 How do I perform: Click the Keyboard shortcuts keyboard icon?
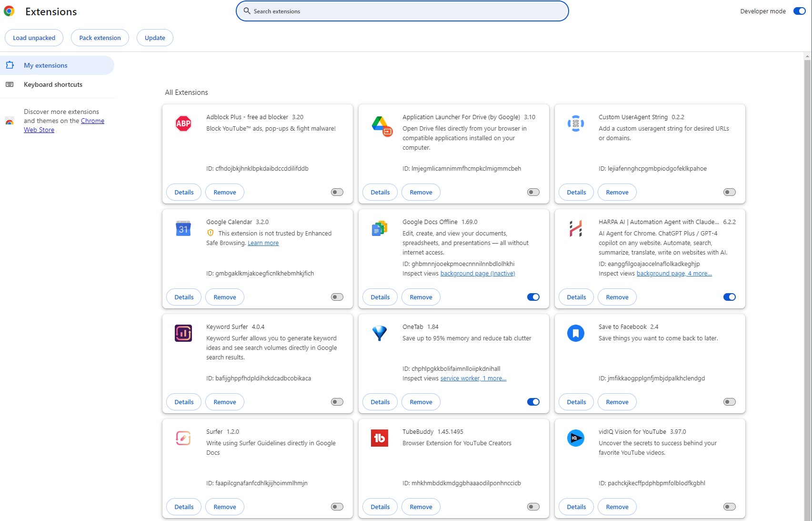pos(10,84)
